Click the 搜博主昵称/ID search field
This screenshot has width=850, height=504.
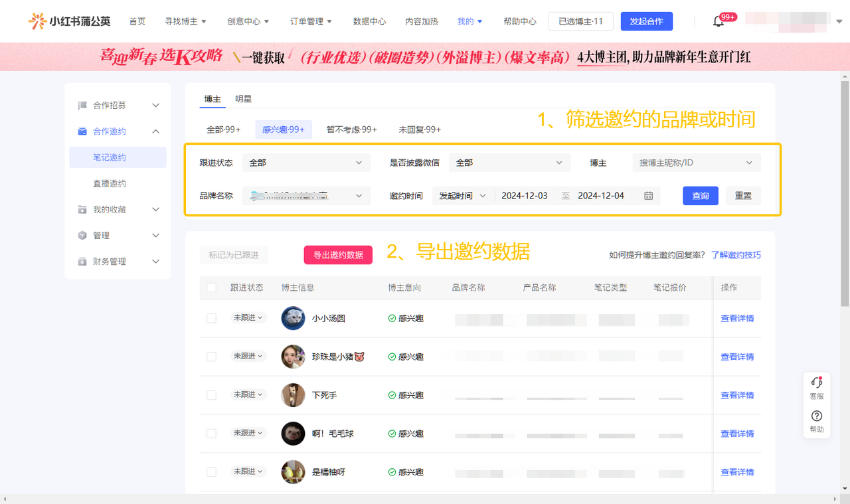click(691, 163)
